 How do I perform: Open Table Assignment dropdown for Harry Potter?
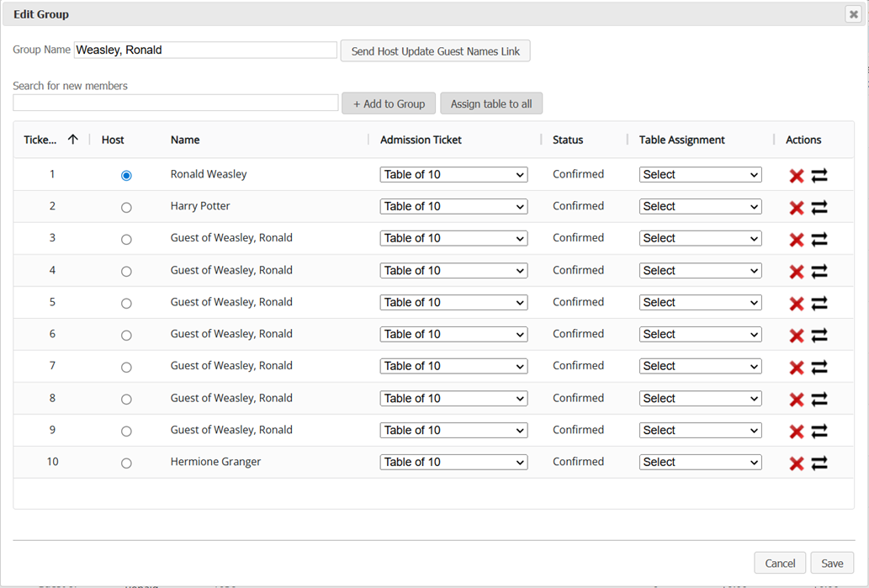700,207
